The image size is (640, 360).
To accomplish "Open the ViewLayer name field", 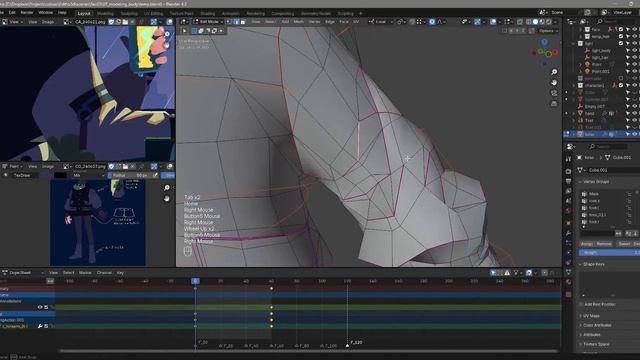I will point(622,13).
